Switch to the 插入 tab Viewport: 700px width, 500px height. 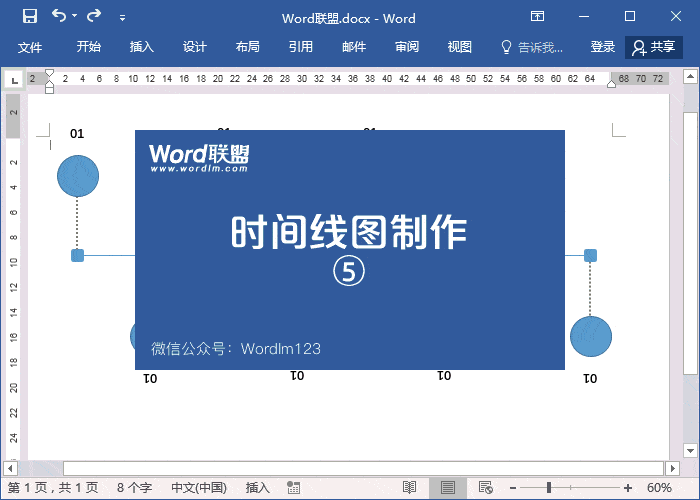click(142, 47)
